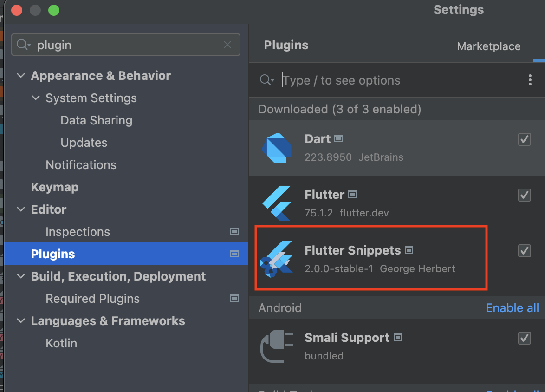Disable the Dart plugin checkbox

point(524,139)
